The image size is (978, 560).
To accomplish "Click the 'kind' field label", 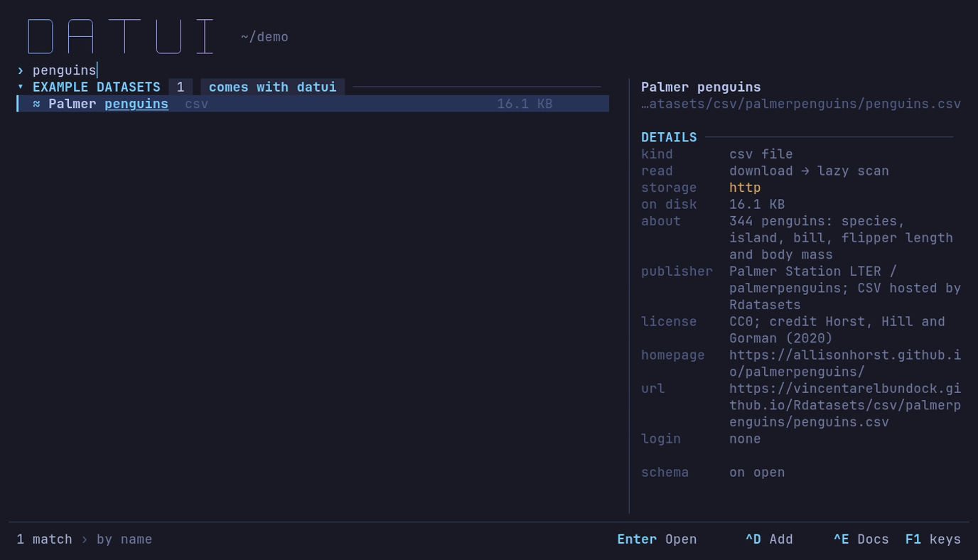I will click(657, 154).
